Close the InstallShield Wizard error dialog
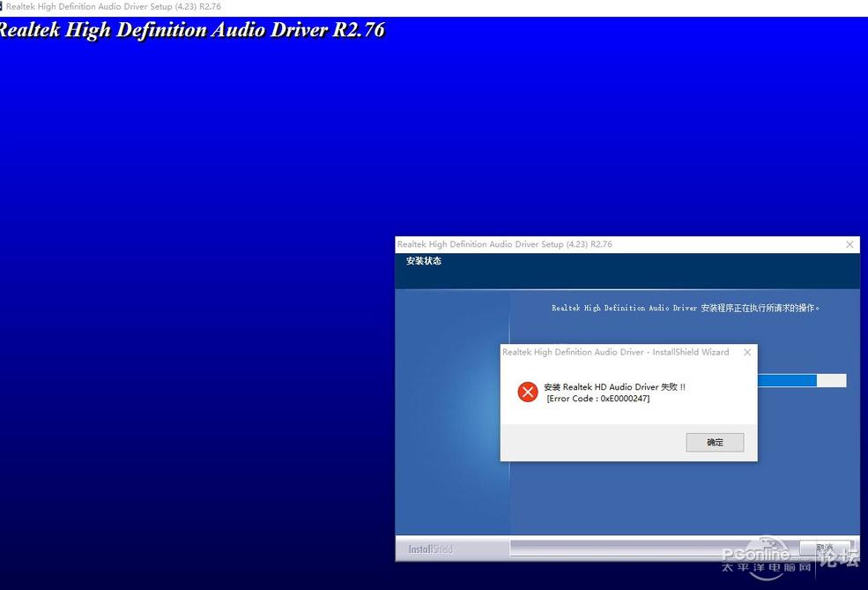Viewport: 868px width, 590px height. [x=747, y=353]
